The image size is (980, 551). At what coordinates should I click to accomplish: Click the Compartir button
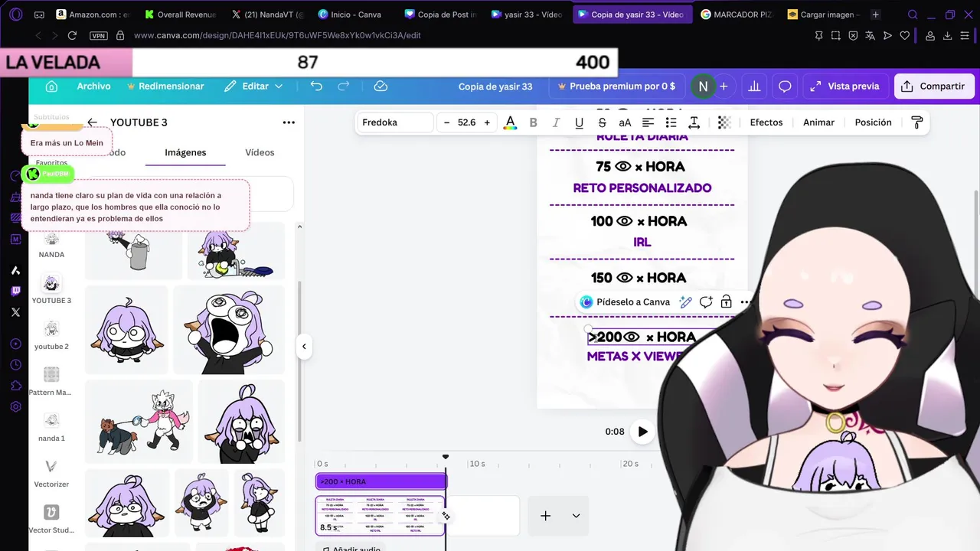[x=934, y=86]
